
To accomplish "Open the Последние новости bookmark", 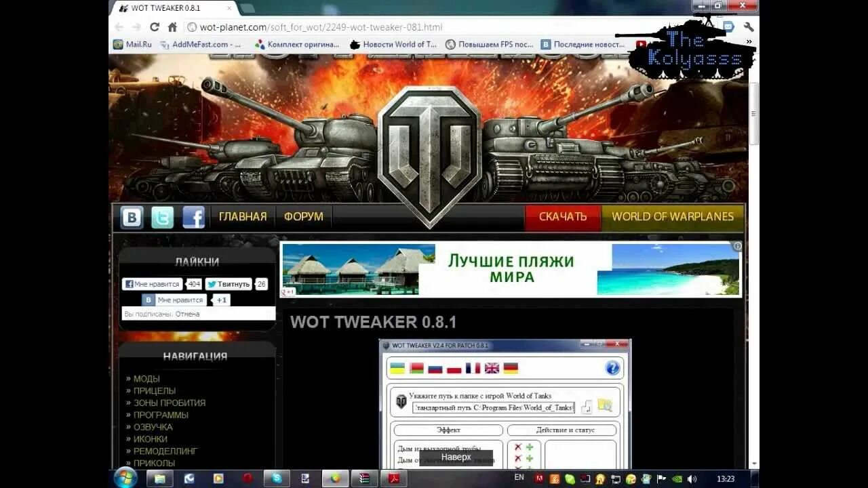I will click(x=583, y=44).
